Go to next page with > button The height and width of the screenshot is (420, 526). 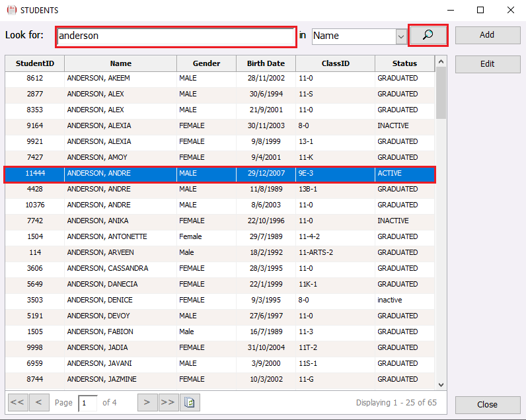coord(147,402)
